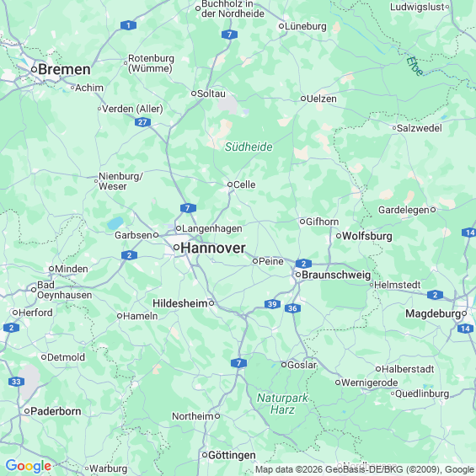Select the Südheide nature park label
The image size is (476, 476).
249,147
